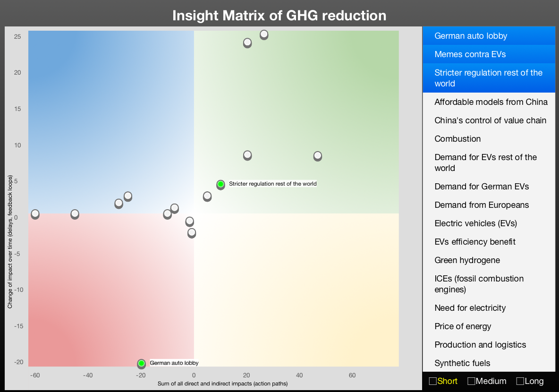
Task: Click the green Stricter regulation data point
Action: click(x=220, y=184)
